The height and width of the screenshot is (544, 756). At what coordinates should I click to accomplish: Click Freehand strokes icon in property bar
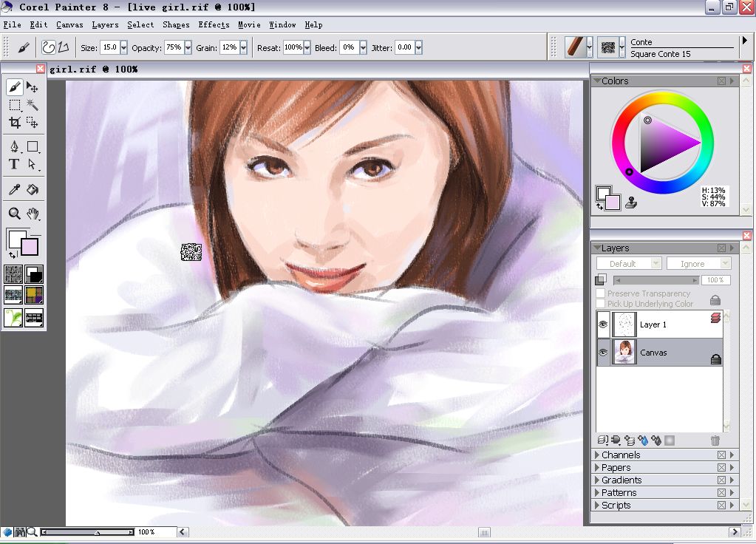point(48,47)
